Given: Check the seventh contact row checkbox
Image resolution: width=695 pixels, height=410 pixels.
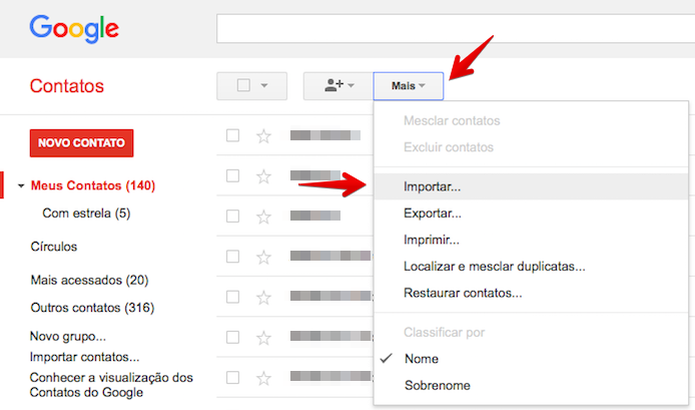Looking at the screenshot, I should 233,377.
